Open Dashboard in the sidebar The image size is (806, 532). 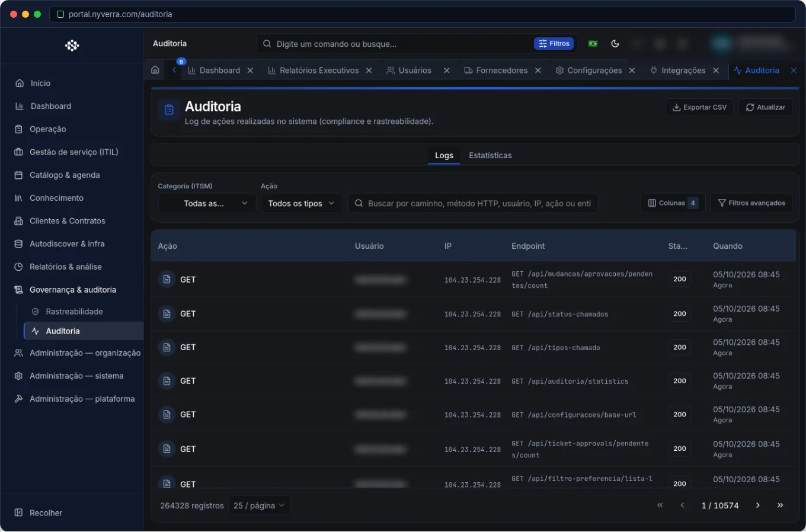coord(72,106)
